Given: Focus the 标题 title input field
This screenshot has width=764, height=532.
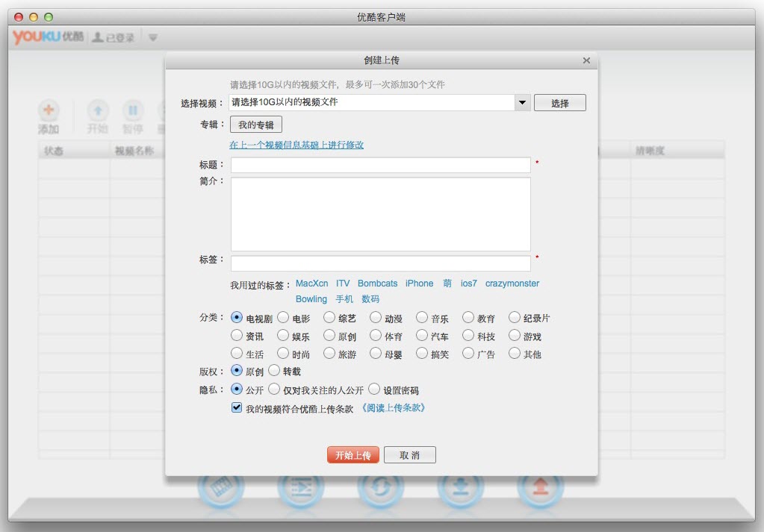Looking at the screenshot, I should [x=381, y=165].
